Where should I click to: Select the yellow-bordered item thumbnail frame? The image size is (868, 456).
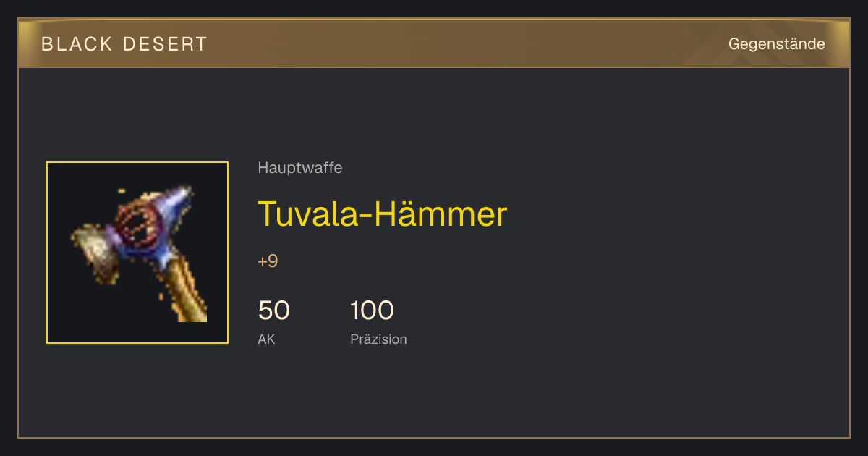point(137,253)
